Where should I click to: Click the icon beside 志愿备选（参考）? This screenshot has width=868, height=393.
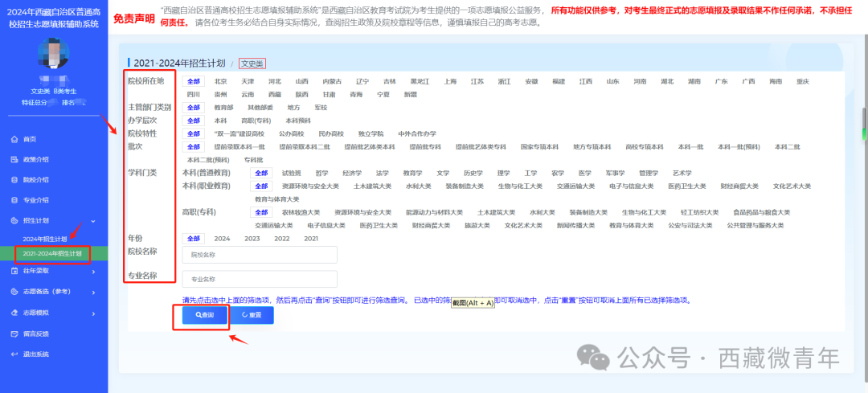pos(14,291)
